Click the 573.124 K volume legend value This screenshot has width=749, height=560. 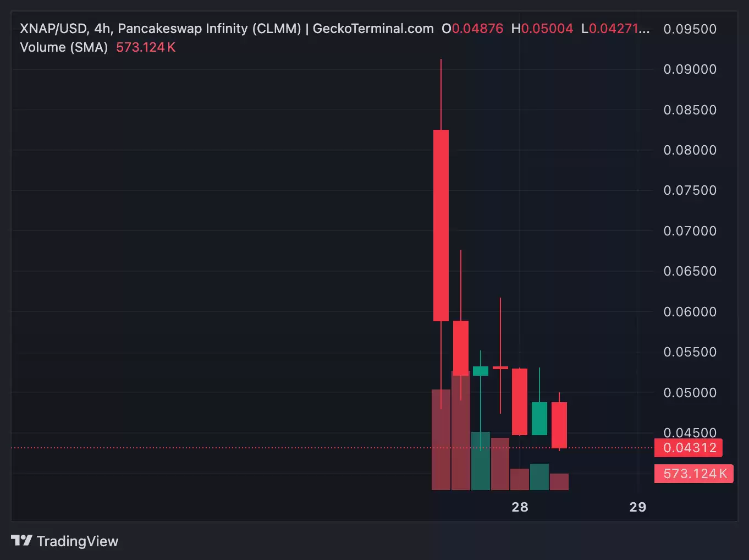pos(146,47)
